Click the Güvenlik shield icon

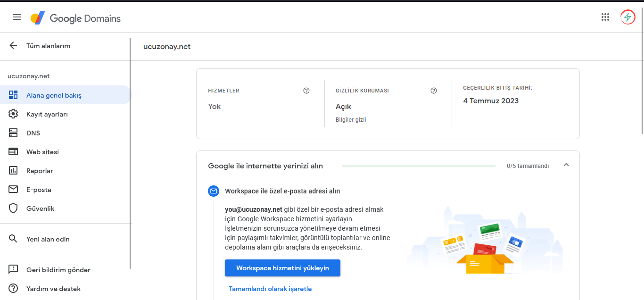pyautogui.click(x=13, y=208)
